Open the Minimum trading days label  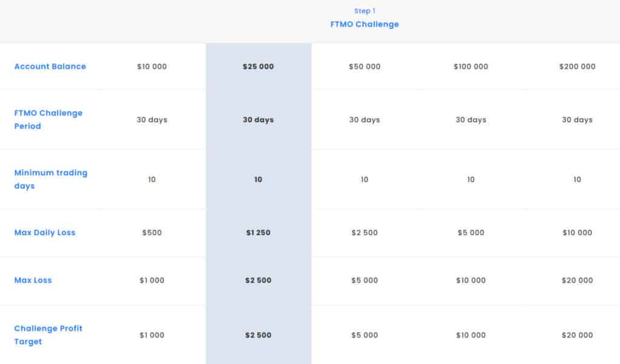pos(51,179)
